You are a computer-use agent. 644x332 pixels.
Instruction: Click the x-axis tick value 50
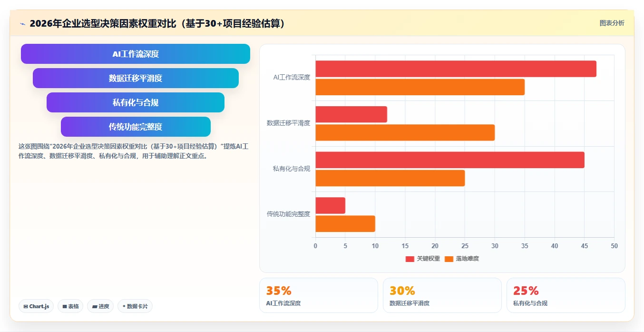614,246
